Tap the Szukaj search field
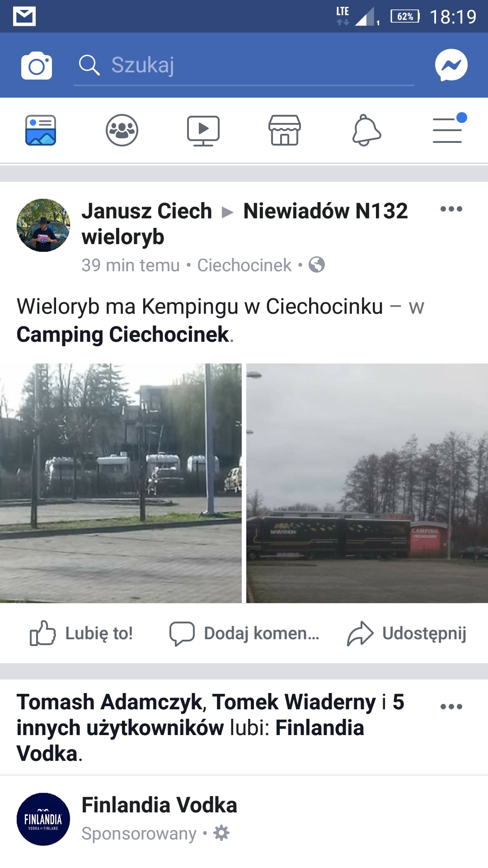 244,65
